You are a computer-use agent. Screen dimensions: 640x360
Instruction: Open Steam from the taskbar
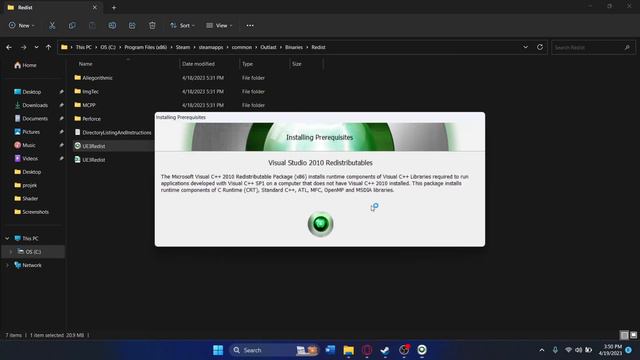(384, 350)
